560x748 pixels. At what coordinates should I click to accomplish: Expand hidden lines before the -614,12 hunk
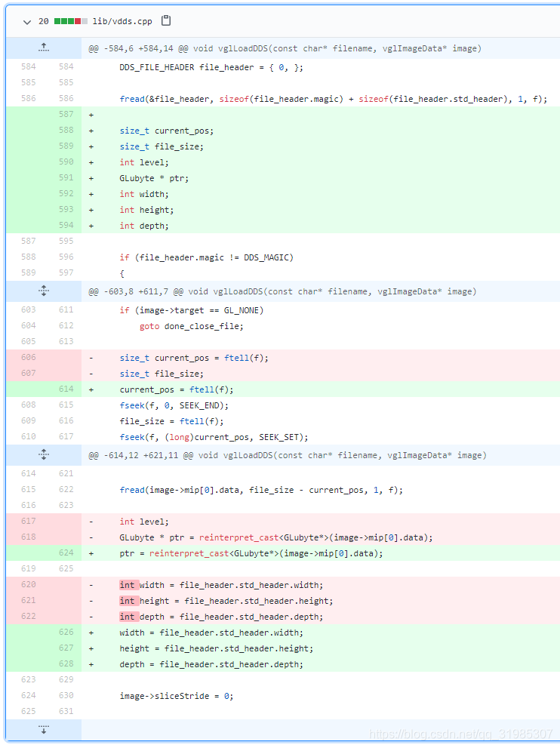tap(44, 454)
